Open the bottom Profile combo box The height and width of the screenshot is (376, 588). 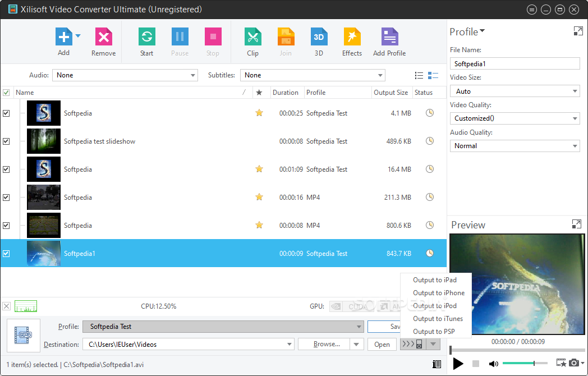pyautogui.click(x=223, y=327)
